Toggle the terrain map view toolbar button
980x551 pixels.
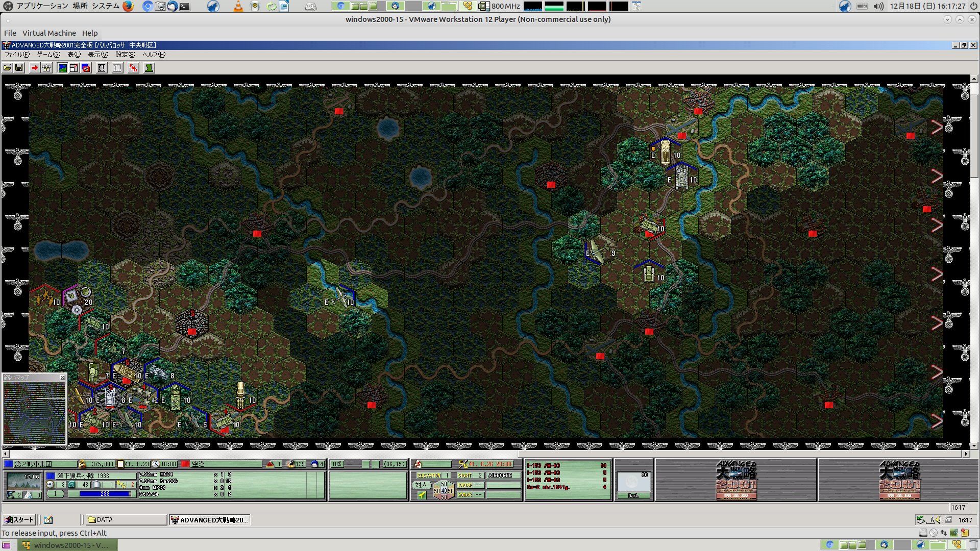click(62, 68)
